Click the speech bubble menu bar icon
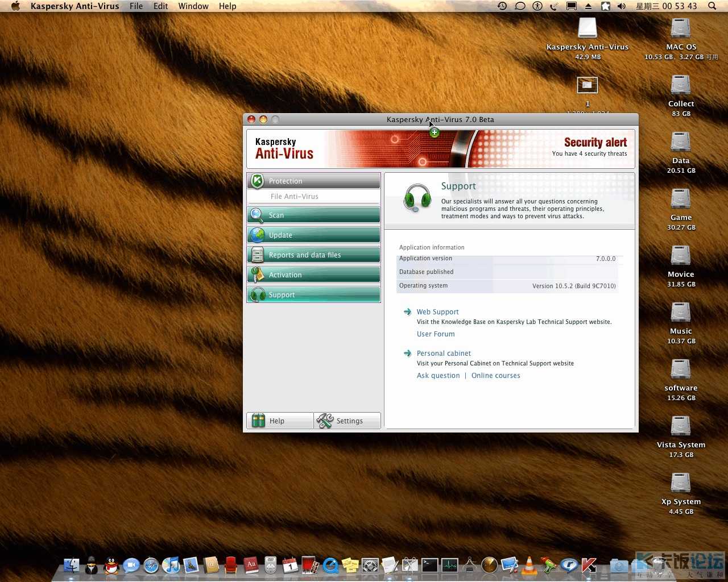 click(x=520, y=6)
